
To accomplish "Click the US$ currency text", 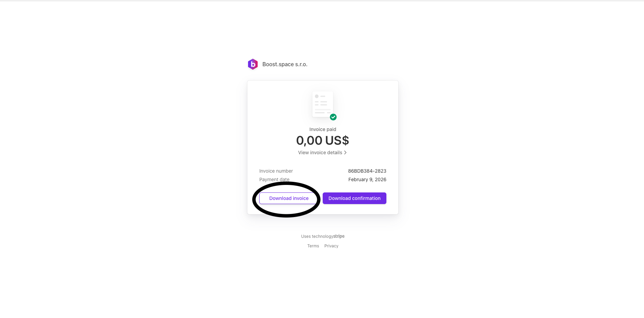I will tap(337, 141).
